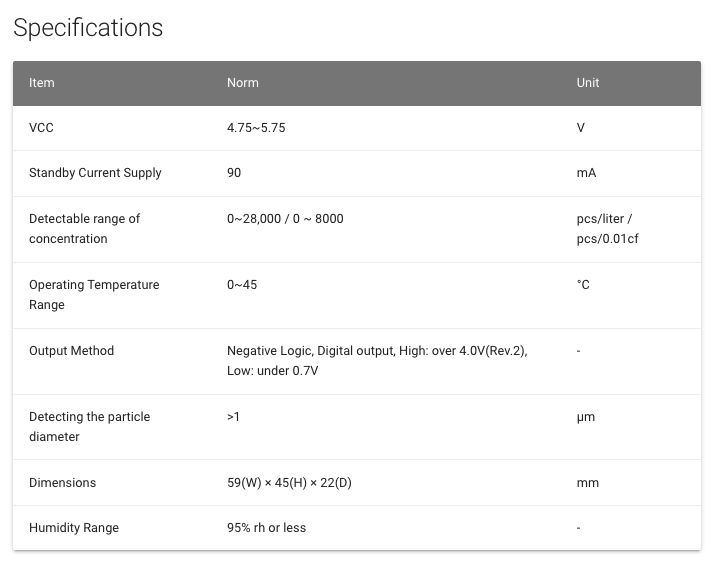Click the Standby Current Supply label

coord(95,173)
